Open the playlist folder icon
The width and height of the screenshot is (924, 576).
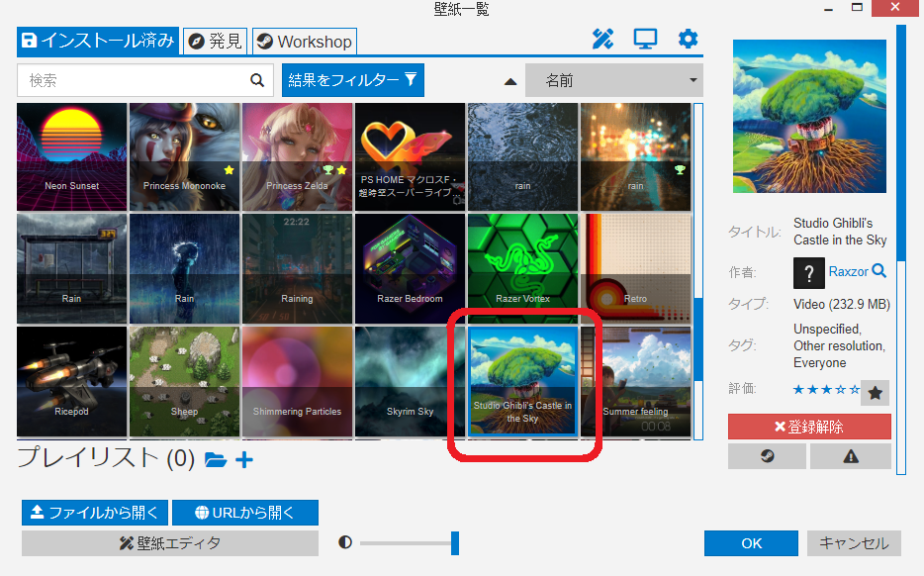click(215, 459)
